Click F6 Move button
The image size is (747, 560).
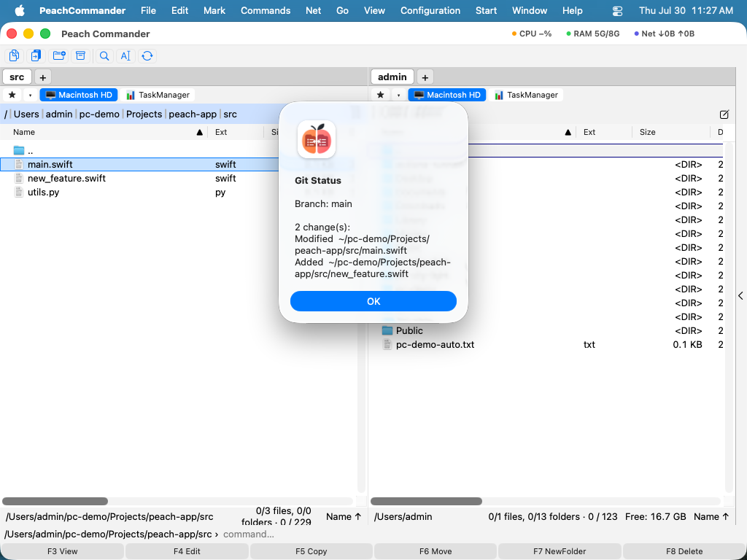(x=436, y=551)
